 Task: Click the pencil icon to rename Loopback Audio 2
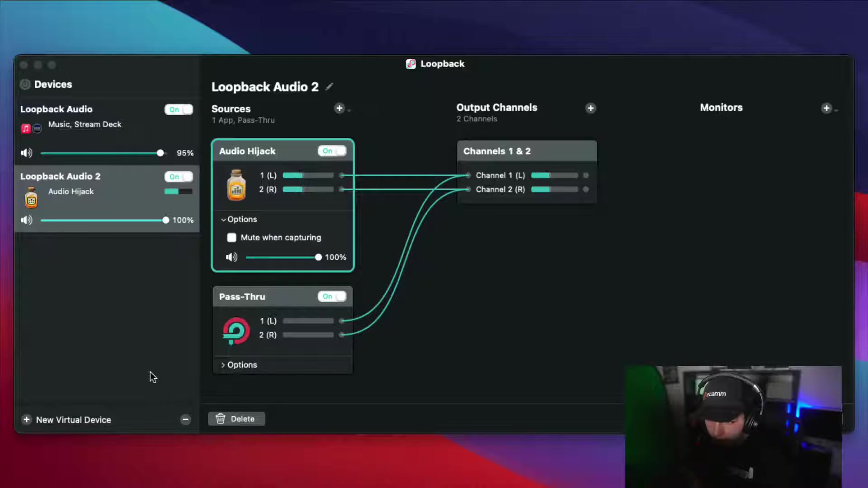click(x=329, y=86)
